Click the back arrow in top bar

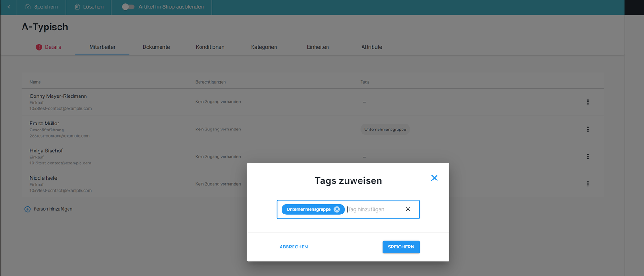click(9, 7)
